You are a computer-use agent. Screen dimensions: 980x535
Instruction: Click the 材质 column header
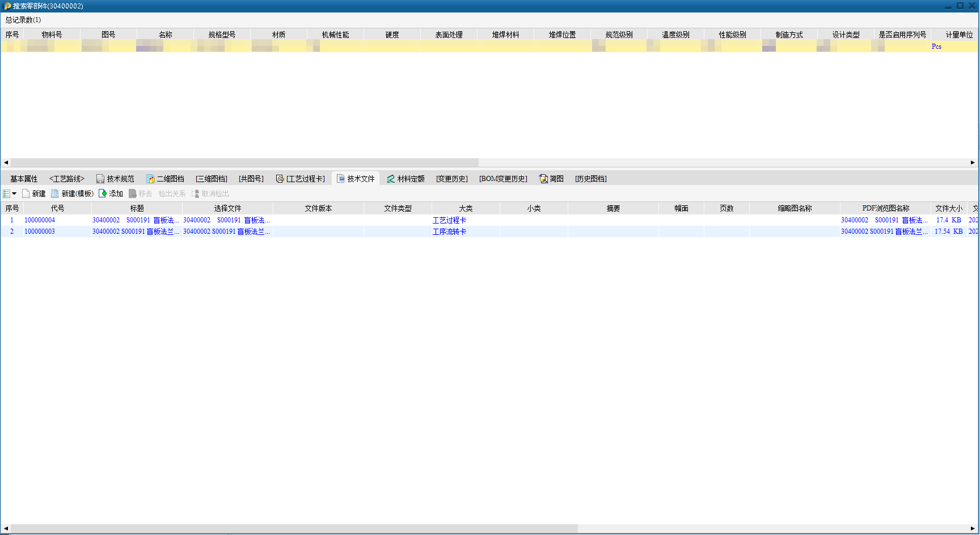point(278,35)
